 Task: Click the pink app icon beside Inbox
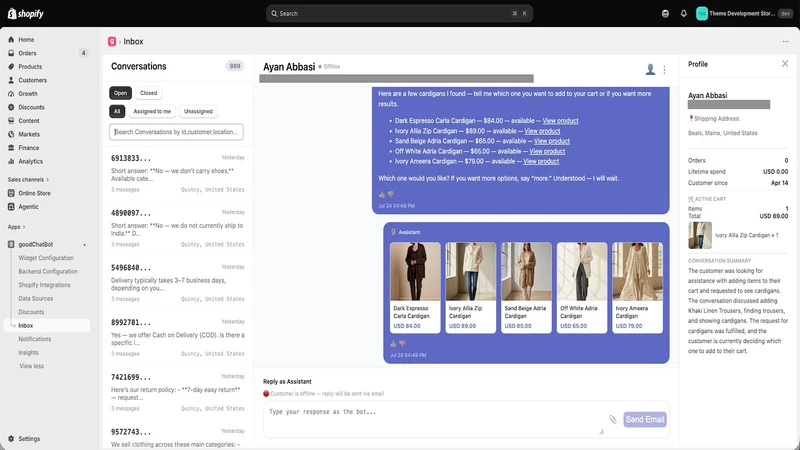click(112, 41)
